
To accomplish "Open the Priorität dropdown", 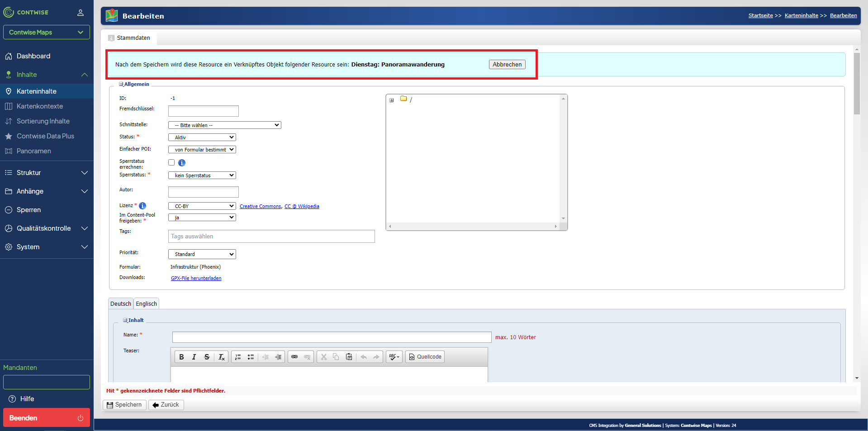I will [x=202, y=254].
